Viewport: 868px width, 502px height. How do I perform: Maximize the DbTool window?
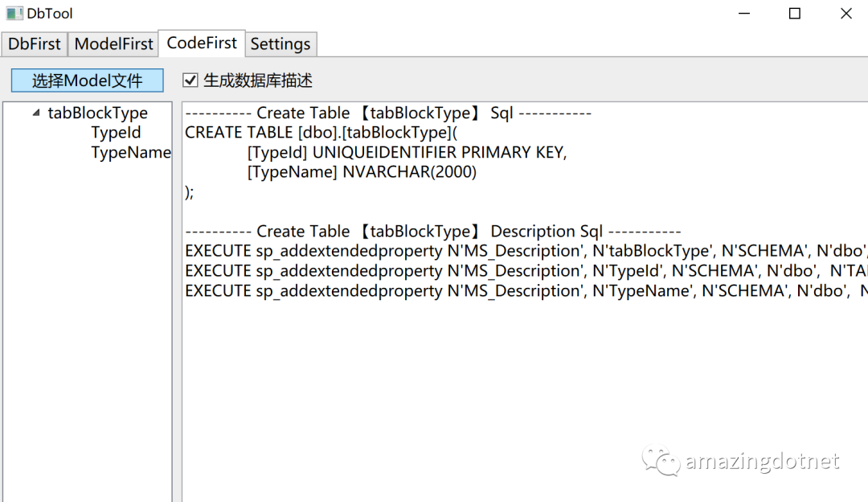click(794, 14)
